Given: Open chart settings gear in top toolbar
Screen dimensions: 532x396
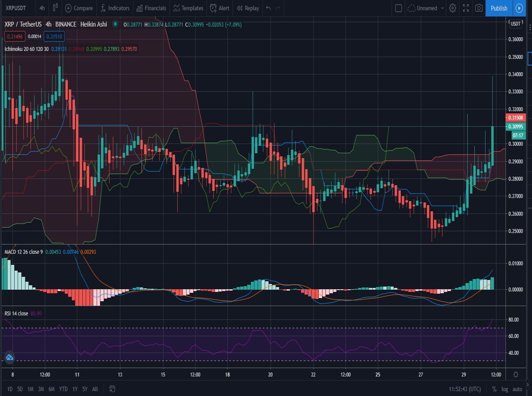Looking at the screenshot, I should [x=452, y=8].
